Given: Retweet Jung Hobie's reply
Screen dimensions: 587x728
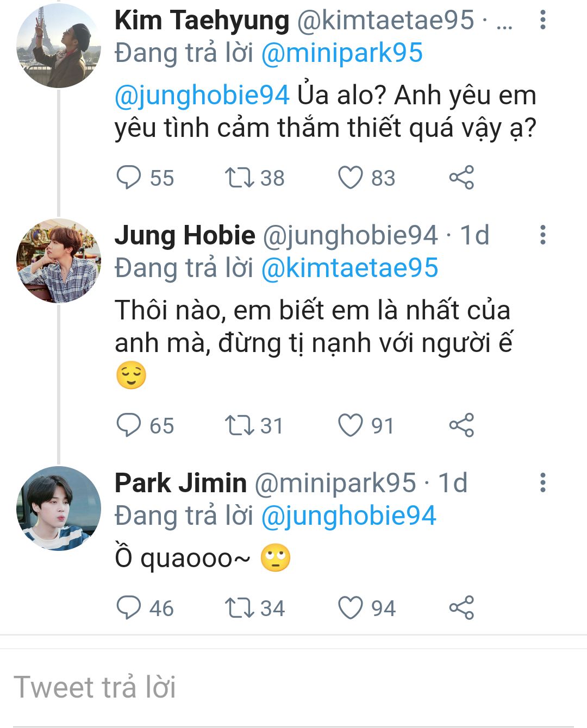Looking at the screenshot, I should click(x=240, y=425).
